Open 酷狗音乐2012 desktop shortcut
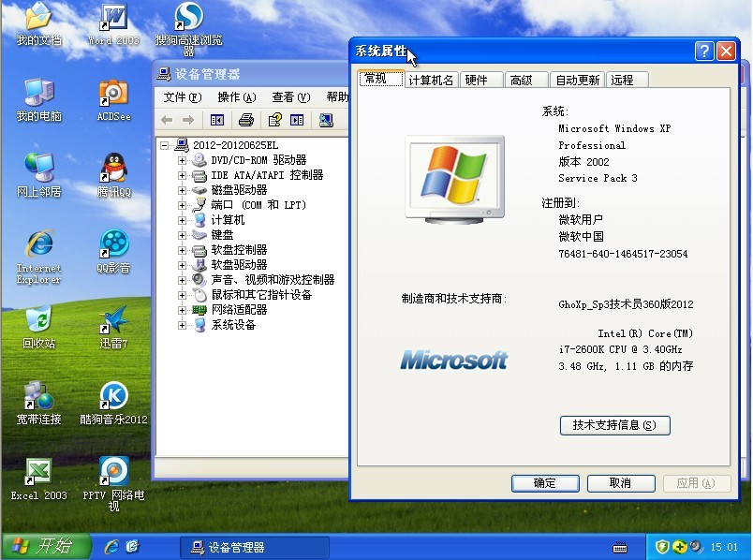Viewport: 753px width, 560px height. pos(114,403)
